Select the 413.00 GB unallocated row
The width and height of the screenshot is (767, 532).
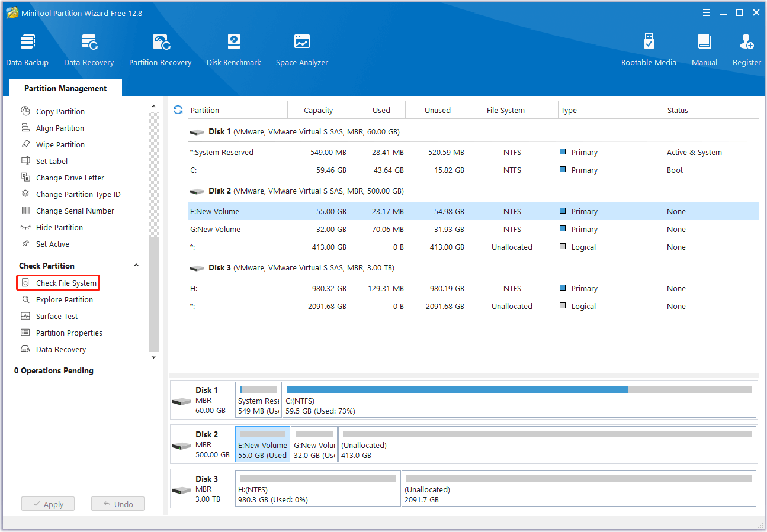[473, 247]
